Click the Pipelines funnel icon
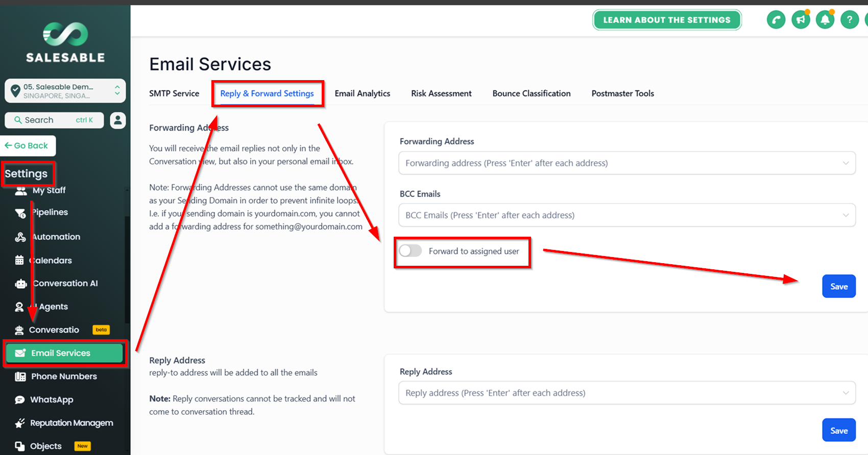This screenshot has height=455, width=868. [x=20, y=213]
